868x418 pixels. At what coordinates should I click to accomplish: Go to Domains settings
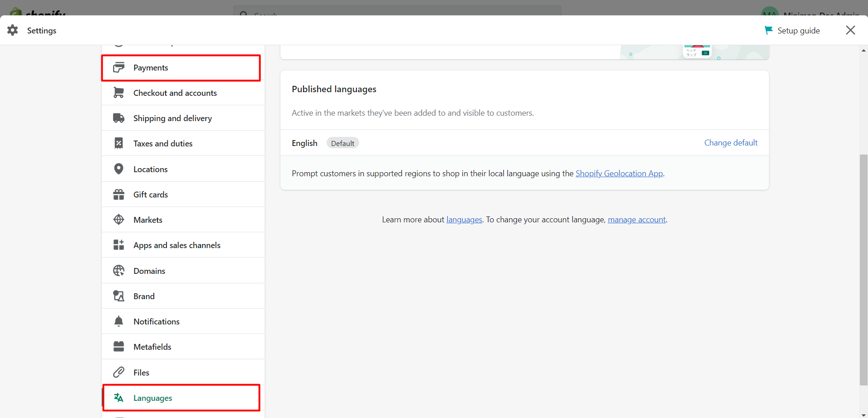(x=183, y=271)
